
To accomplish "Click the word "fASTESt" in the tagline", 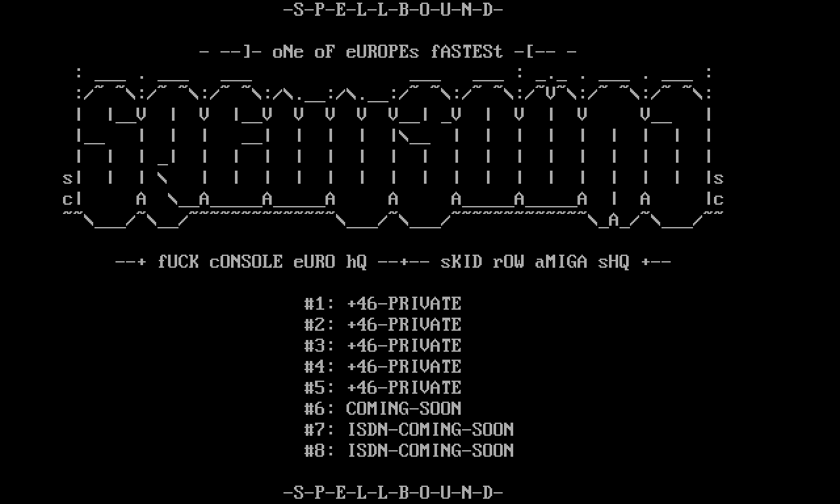I will click(x=467, y=52).
